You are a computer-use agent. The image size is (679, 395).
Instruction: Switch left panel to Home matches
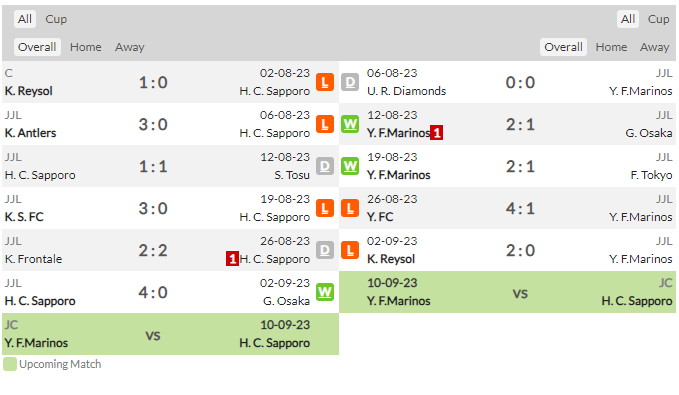(x=86, y=47)
